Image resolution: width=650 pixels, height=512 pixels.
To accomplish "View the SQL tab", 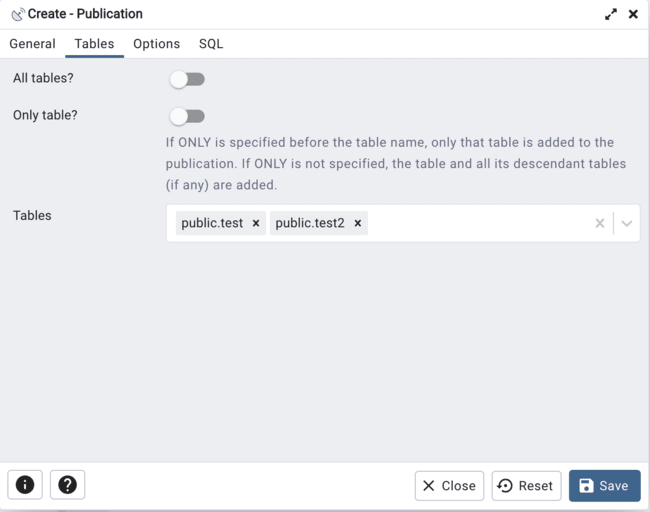I will point(211,44).
